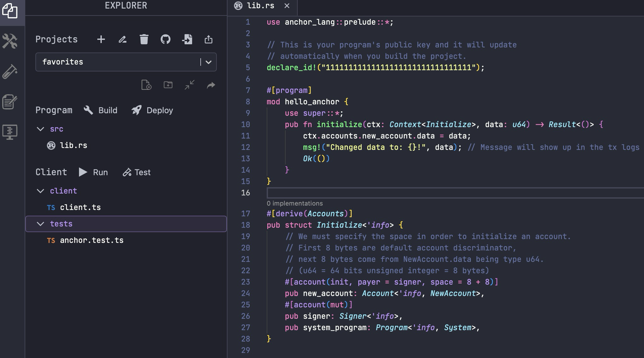Open the Tutorials sidebar icon with notepad and pencil
This screenshot has height=358, width=644.
coord(10,102)
